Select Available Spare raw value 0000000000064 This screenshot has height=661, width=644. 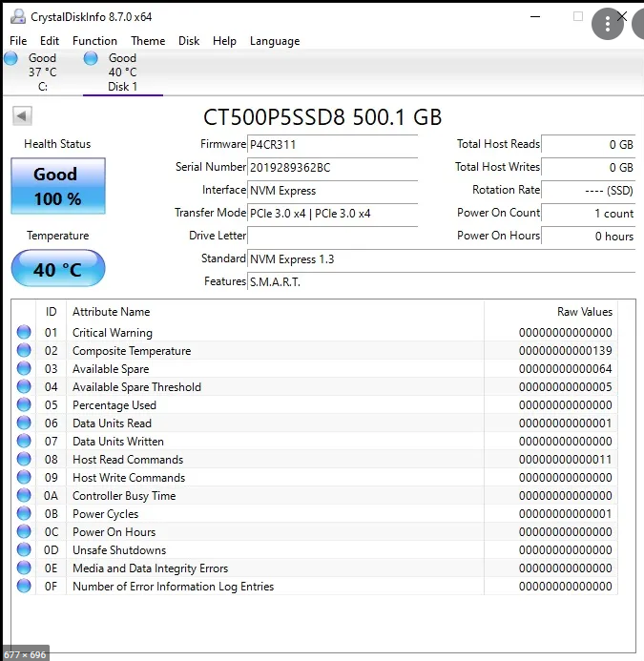tap(565, 369)
